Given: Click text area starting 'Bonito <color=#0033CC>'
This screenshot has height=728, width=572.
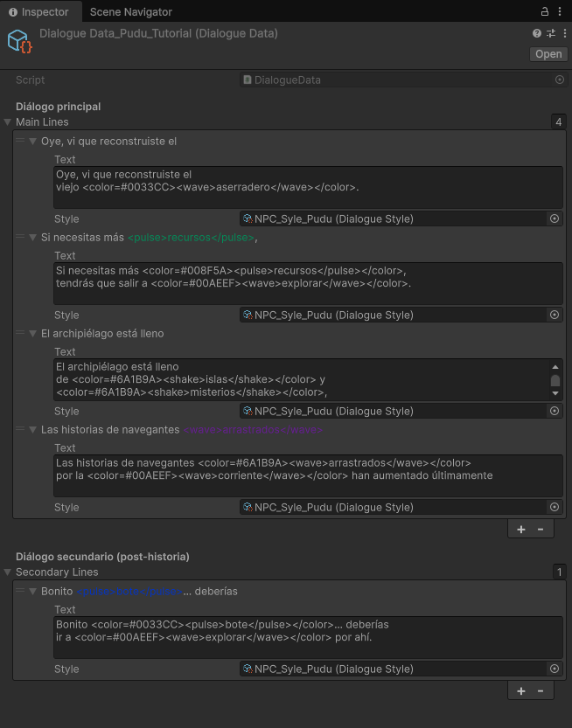Looking at the screenshot, I should point(308,637).
